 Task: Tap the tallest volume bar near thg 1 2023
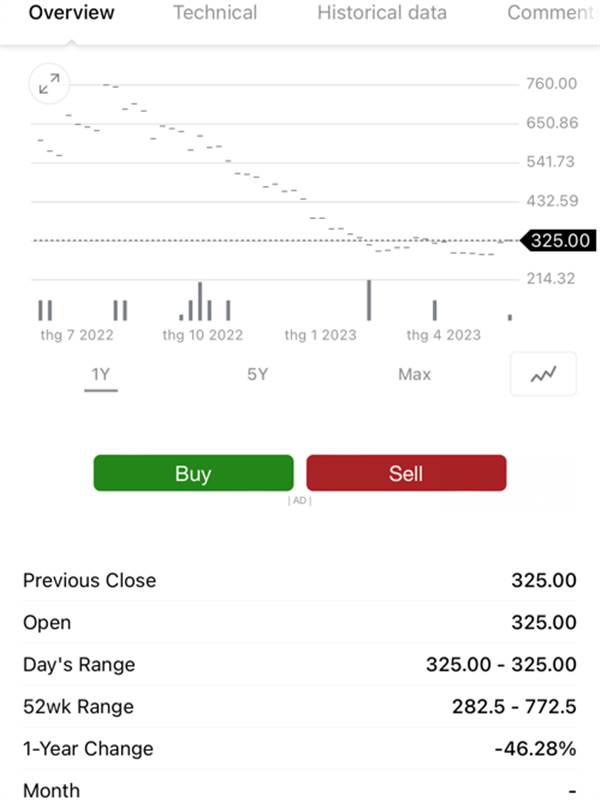(x=369, y=300)
